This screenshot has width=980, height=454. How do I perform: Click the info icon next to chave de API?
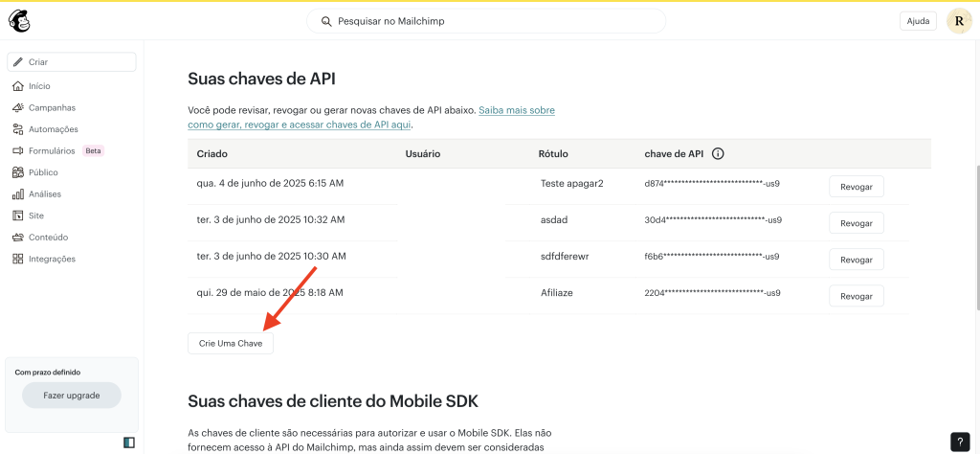[718, 154]
